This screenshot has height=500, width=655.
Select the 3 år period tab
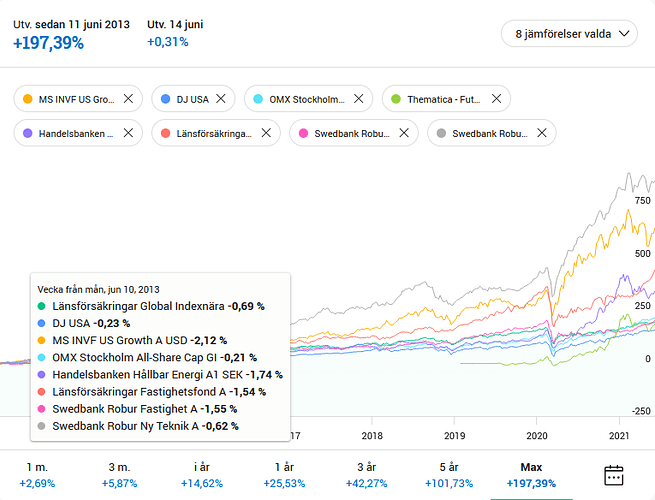click(x=366, y=475)
